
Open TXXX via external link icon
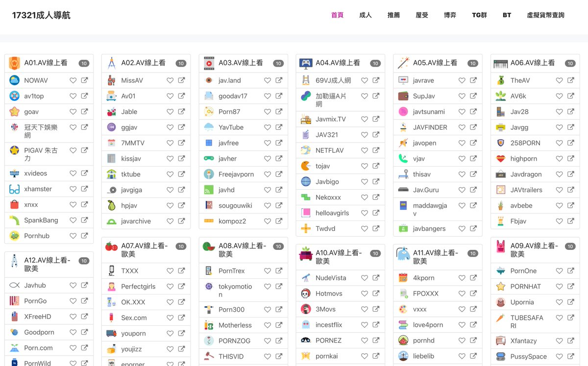[x=181, y=270]
